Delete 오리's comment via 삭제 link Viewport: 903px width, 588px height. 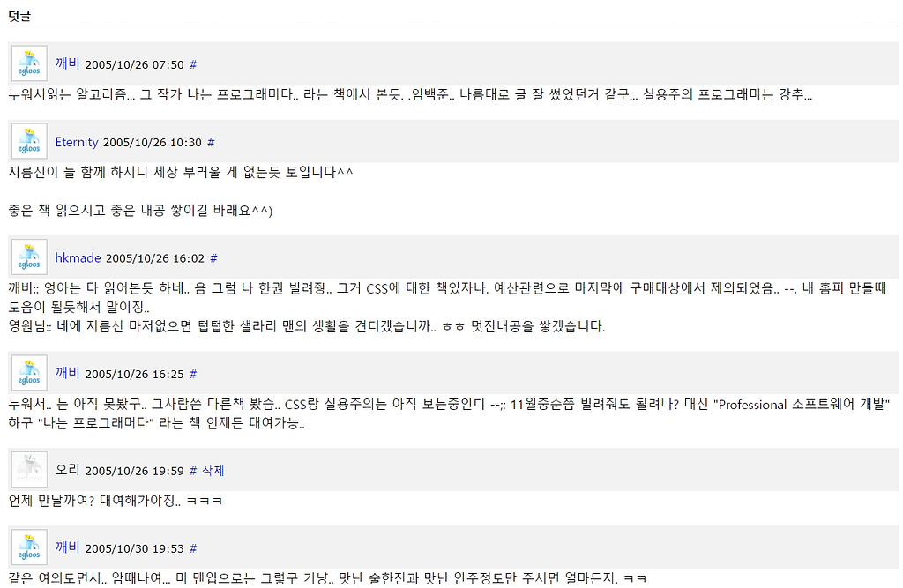point(213,471)
